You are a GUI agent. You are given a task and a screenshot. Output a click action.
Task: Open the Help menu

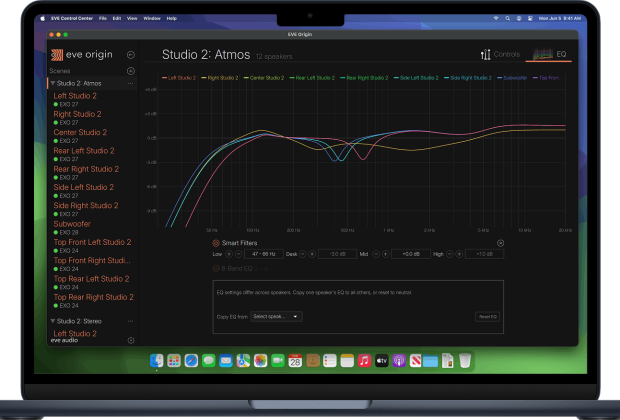pyautogui.click(x=172, y=18)
